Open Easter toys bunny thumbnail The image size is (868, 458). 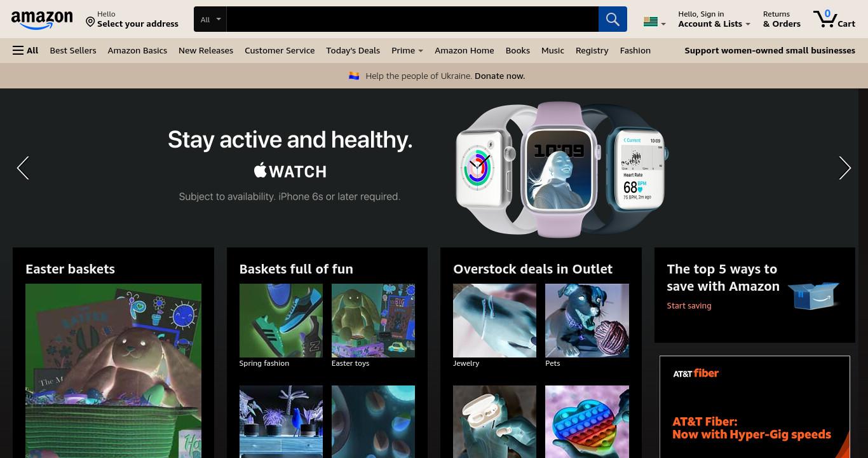coord(373,321)
